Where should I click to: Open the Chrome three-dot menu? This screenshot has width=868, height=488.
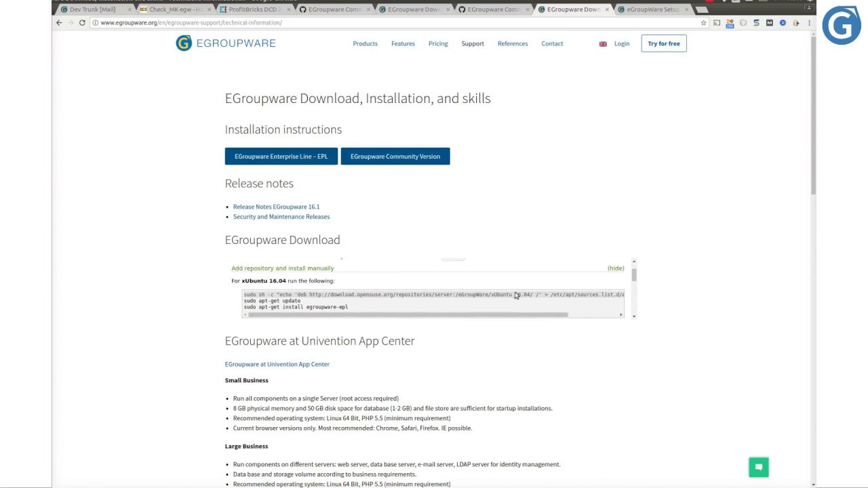click(809, 23)
